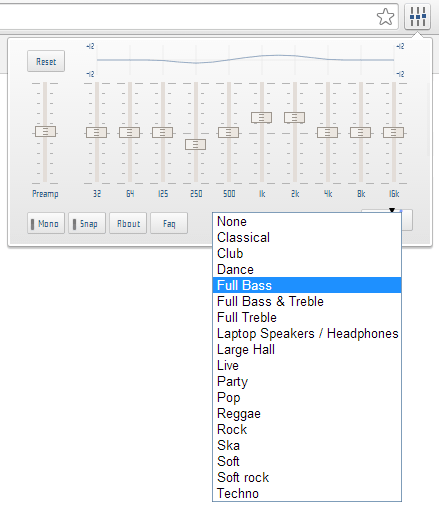The height and width of the screenshot is (512, 439).
Task: Click the 500 Hz band slider handle
Action: pyautogui.click(x=229, y=132)
